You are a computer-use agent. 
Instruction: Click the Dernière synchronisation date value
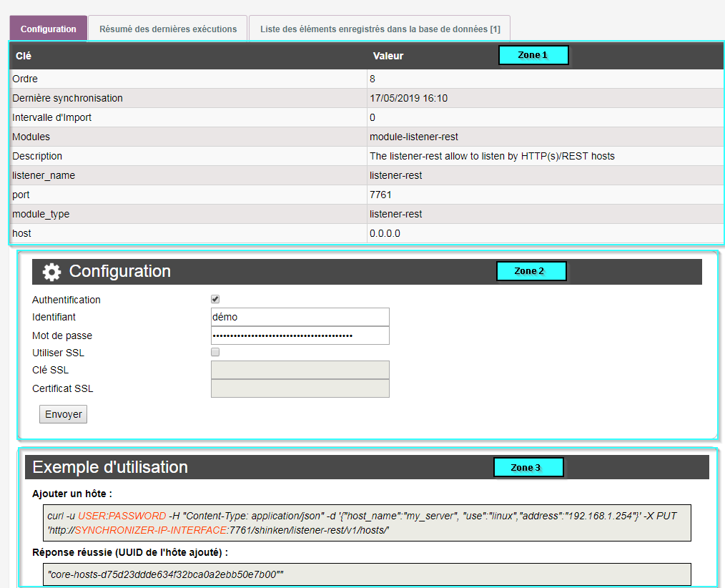pyautogui.click(x=408, y=98)
